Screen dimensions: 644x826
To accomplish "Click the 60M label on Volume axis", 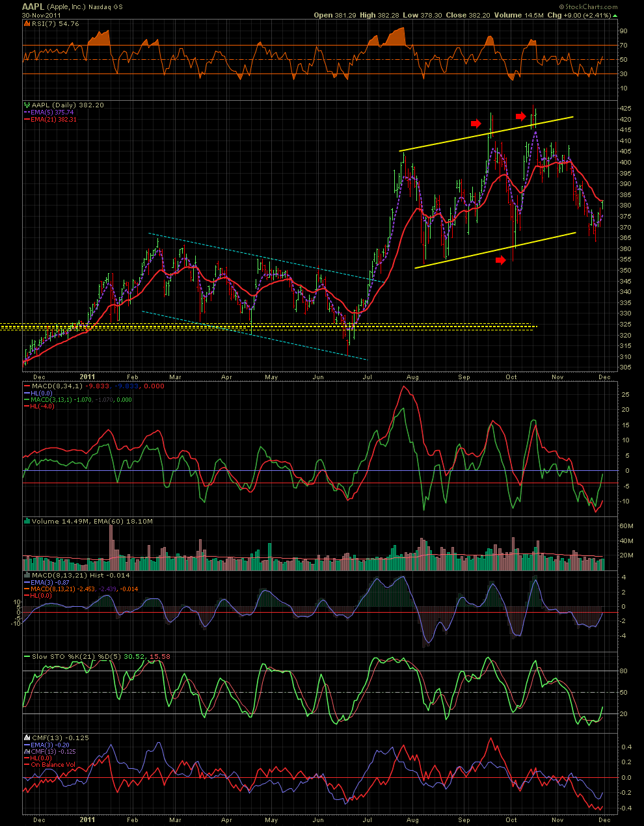I will click(x=626, y=526).
